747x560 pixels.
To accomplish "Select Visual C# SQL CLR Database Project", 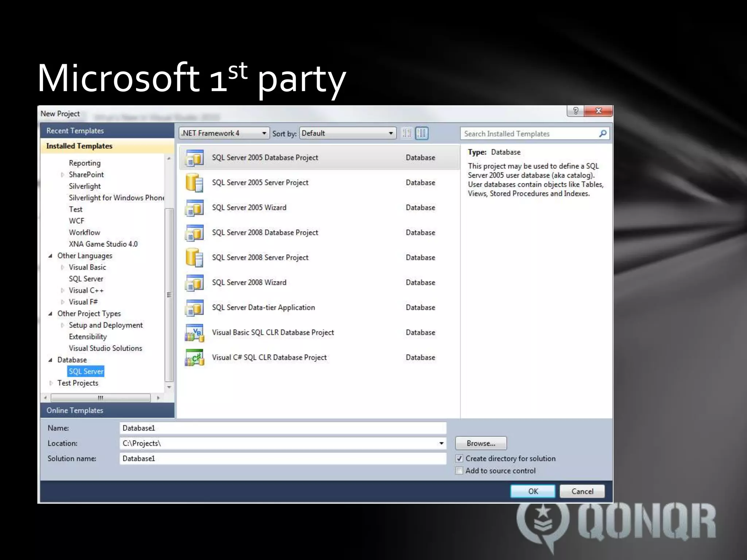I will 319,358.
